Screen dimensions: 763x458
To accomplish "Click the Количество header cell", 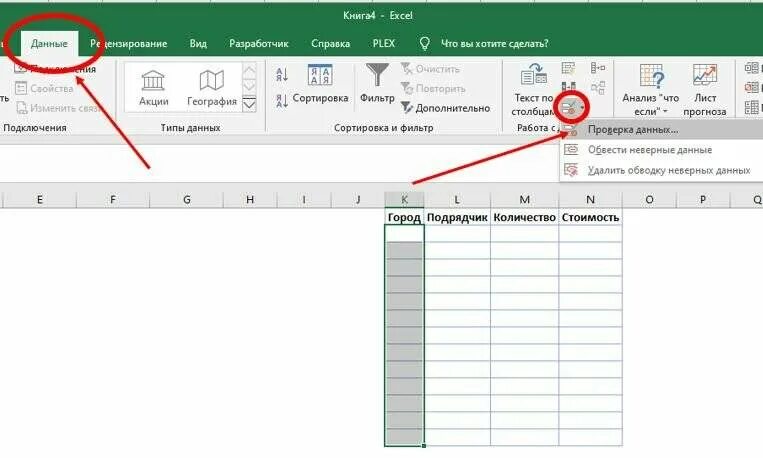I will [x=525, y=217].
